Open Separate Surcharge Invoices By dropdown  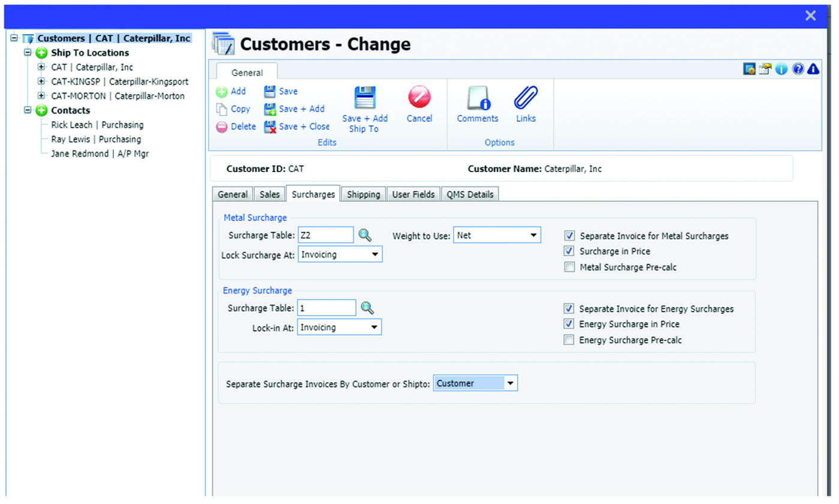click(x=475, y=384)
